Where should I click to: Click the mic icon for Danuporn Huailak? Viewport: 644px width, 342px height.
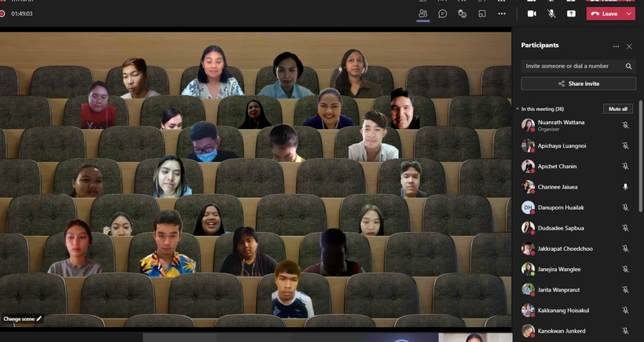625,208
